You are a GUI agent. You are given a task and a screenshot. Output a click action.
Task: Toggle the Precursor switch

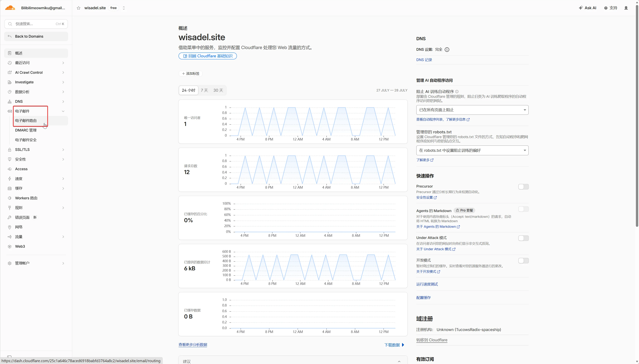(523, 187)
